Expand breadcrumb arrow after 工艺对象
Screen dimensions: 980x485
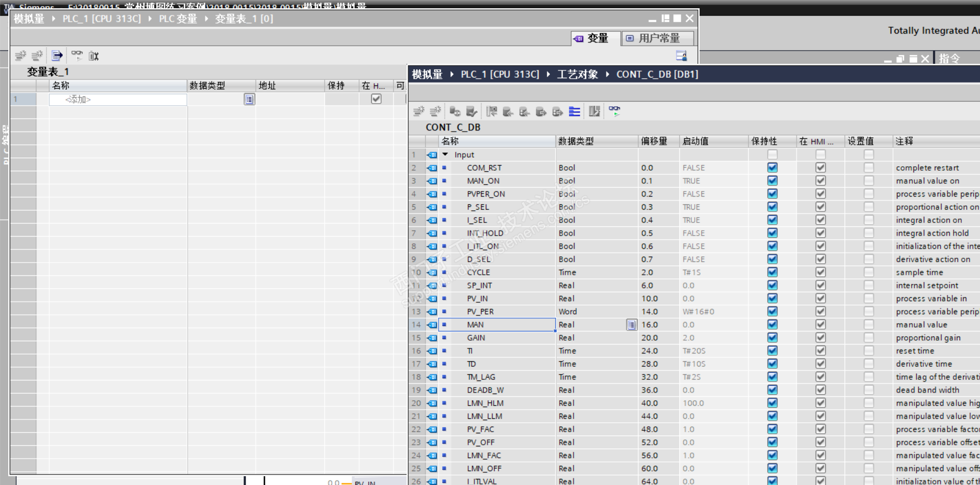[x=607, y=74]
